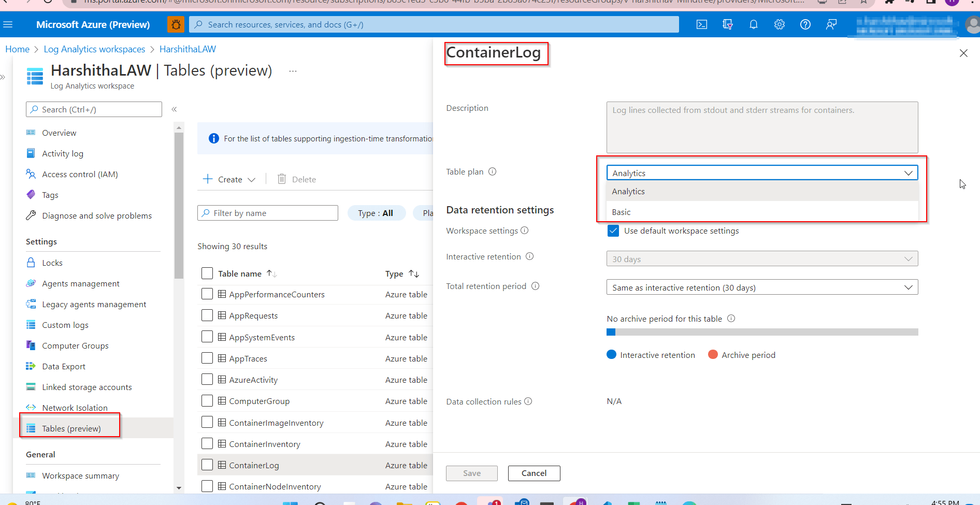The height and width of the screenshot is (505, 980).
Task: Open the portal settings gear
Action: 779,24
